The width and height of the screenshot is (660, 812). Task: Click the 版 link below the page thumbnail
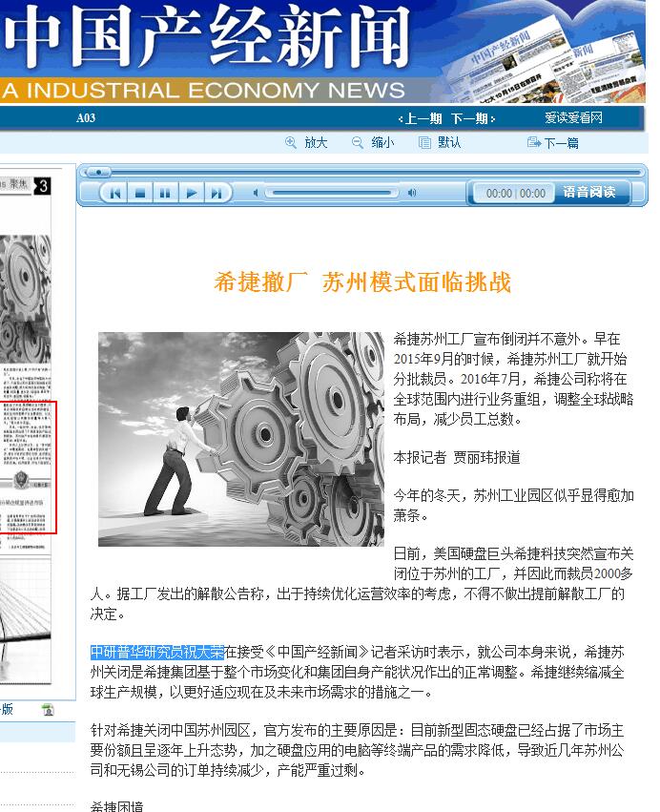(8, 709)
